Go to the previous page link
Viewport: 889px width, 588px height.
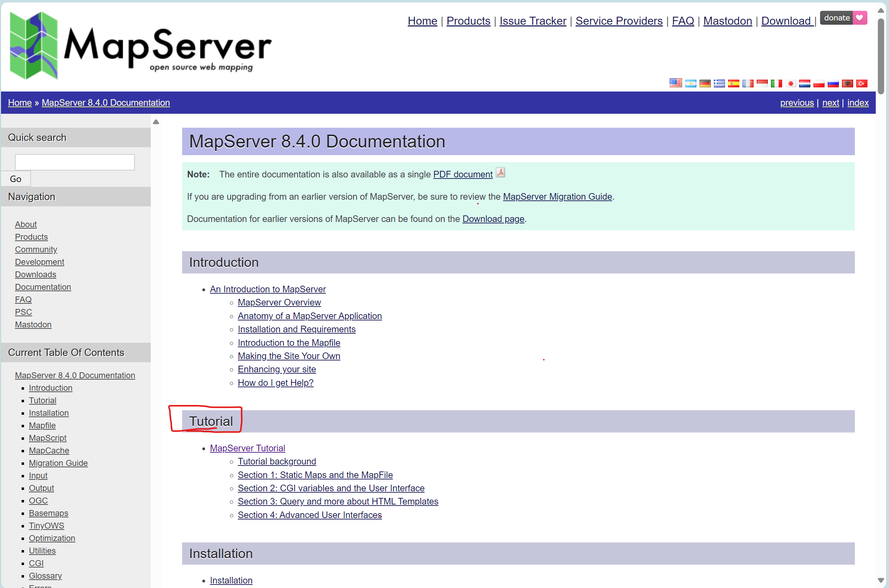pos(797,103)
